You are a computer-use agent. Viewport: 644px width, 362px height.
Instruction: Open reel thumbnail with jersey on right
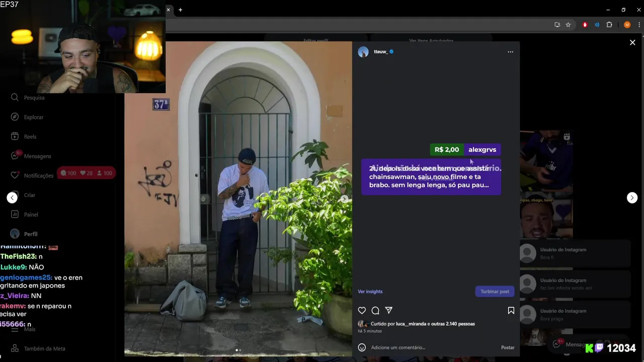546,161
